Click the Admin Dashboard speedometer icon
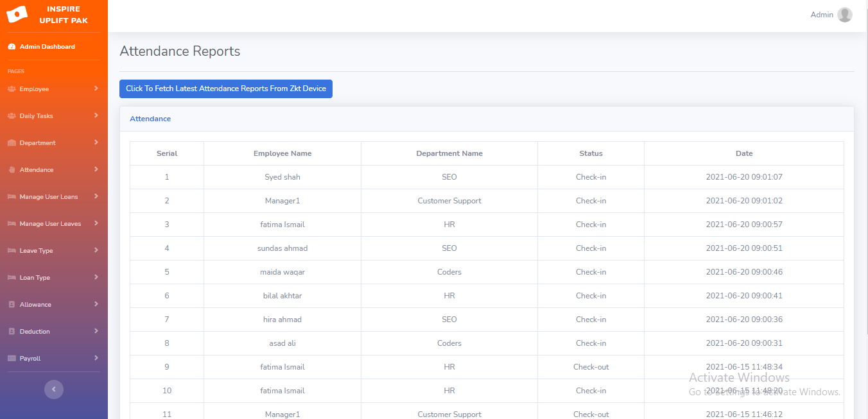Image resolution: width=868 pixels, height=419 pixels. (x=12, y=47)
